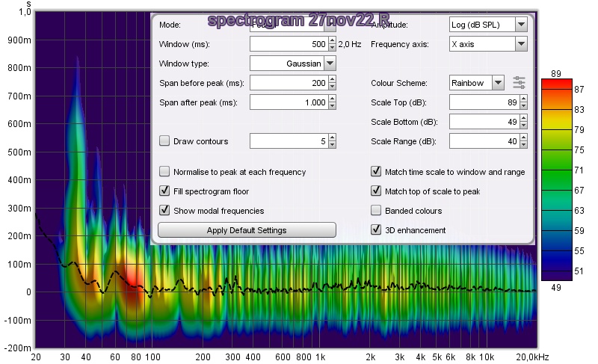Increase Span after peak with up arrow
598x364 pixels.
coord(332,99)
